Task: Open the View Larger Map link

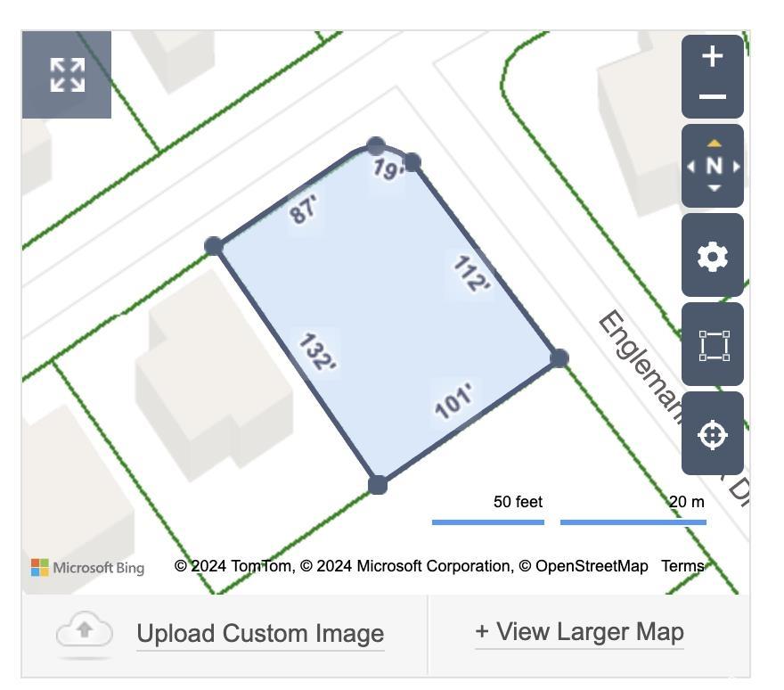Action: click(579, 632)
